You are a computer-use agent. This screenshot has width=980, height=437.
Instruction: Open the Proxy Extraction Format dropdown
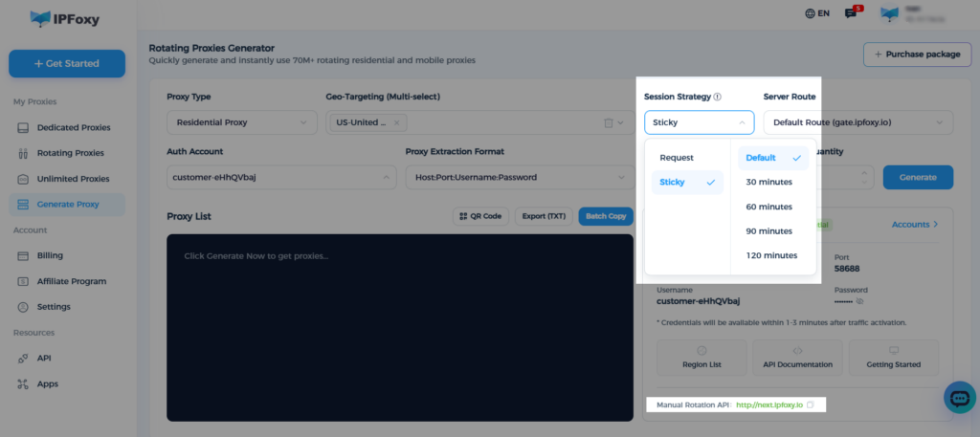520,177
